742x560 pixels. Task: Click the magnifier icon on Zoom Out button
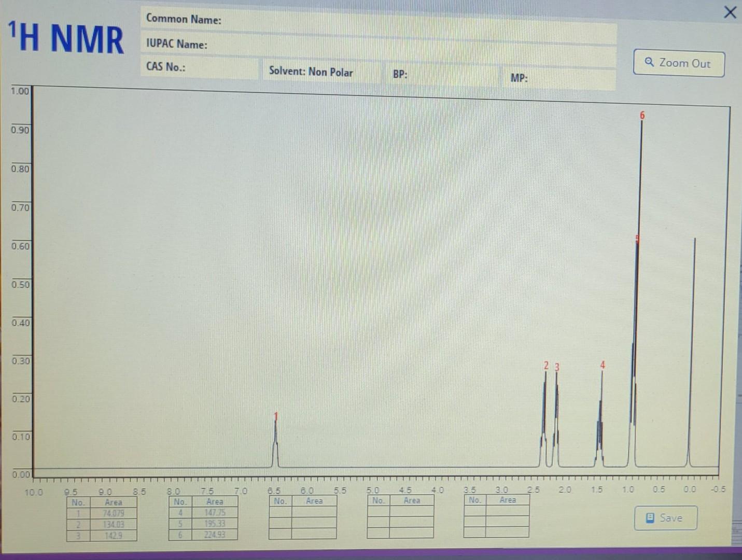click(649, 62)
